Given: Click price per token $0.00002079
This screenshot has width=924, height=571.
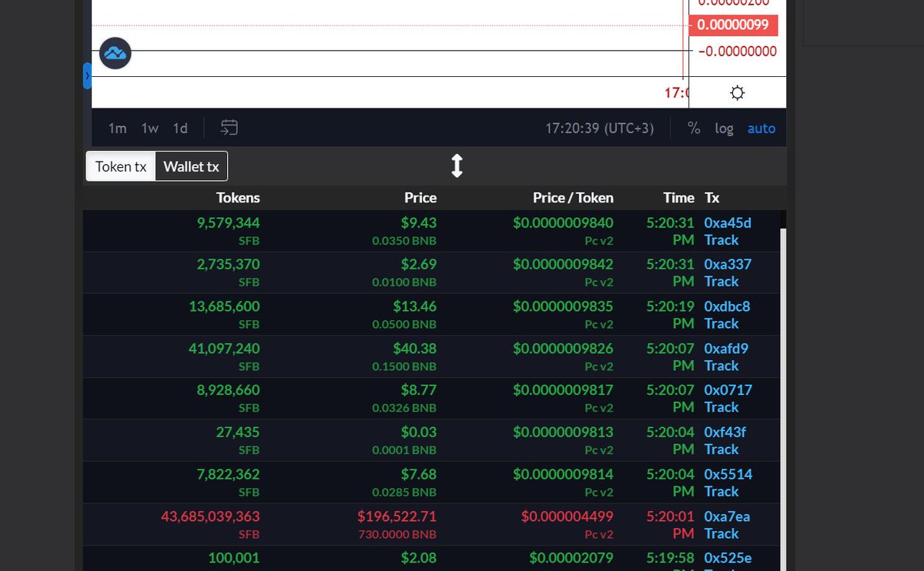Looking at the screenshot, I should pos(571,558).
